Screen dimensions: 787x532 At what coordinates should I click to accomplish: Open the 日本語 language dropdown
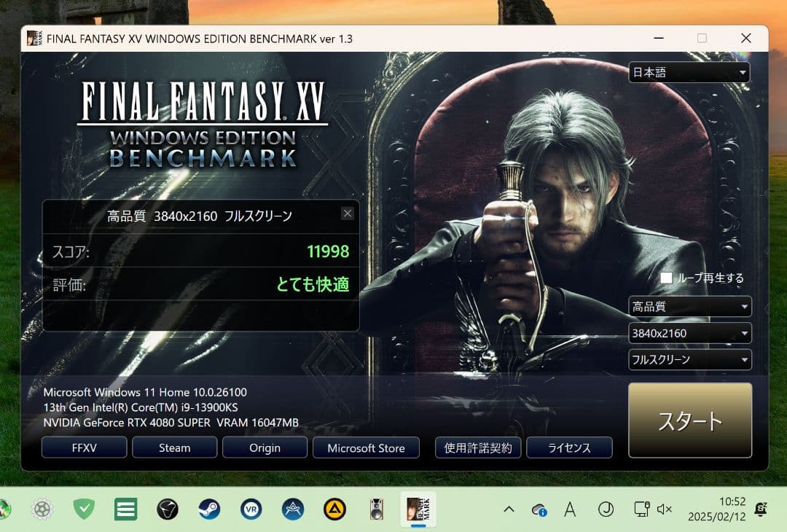(689, 72)
